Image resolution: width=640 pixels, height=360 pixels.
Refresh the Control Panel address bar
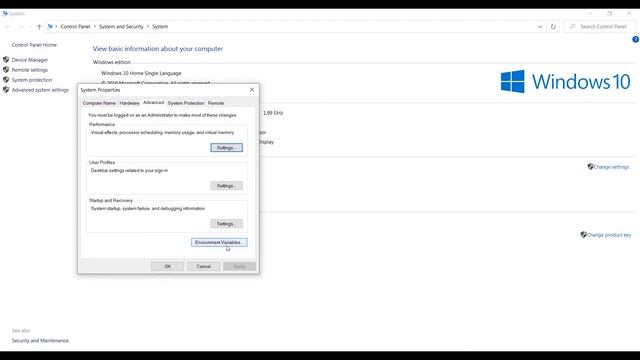click(x=553, y=27)
